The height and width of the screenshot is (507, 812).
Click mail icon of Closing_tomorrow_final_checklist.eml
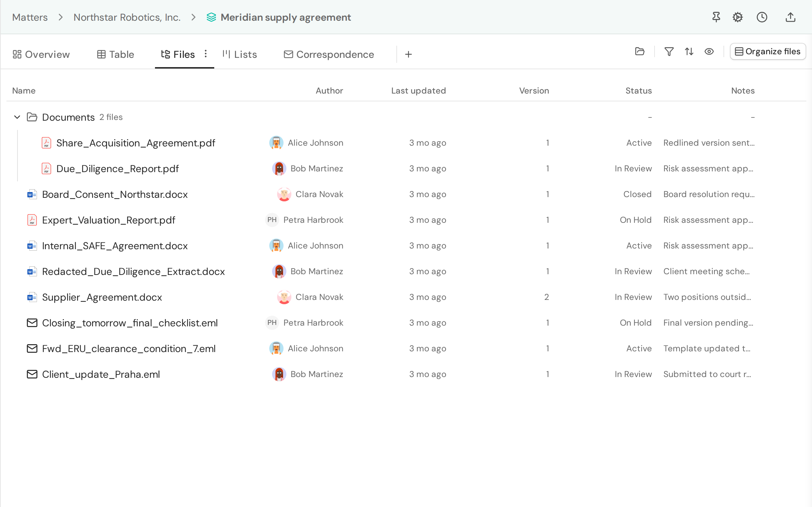pos(32,323)
